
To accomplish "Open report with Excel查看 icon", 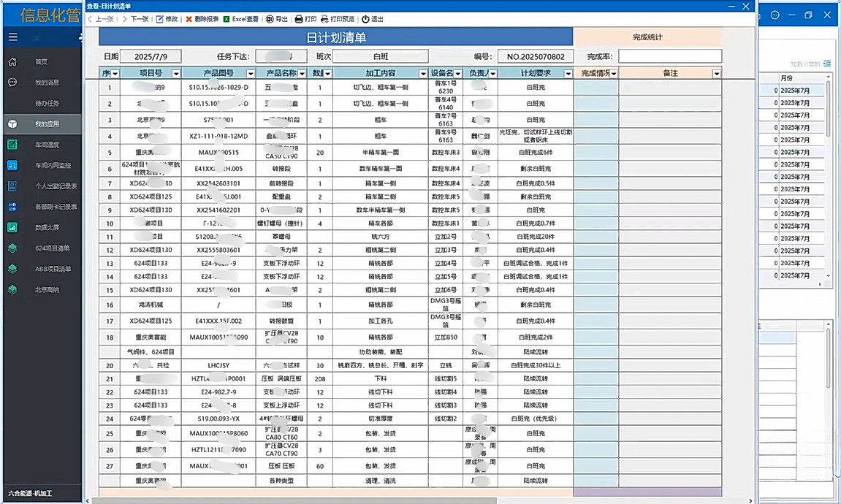I will (227, 19).
